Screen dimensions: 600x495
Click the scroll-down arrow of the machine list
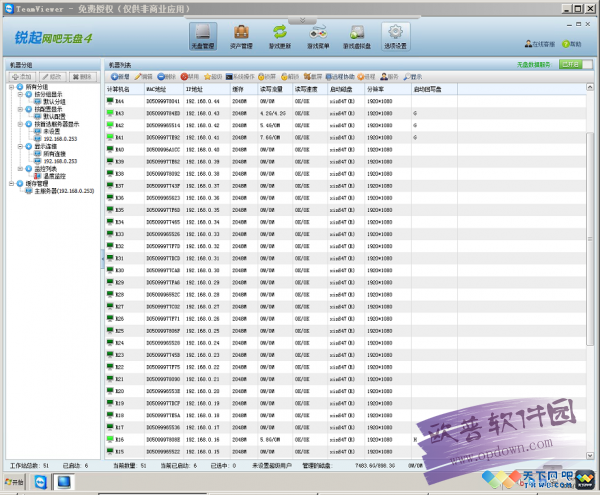coord(590,456)
